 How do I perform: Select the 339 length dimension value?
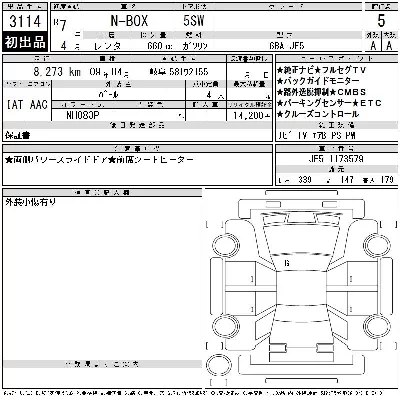pyautogui.click(x=305, y=180)
